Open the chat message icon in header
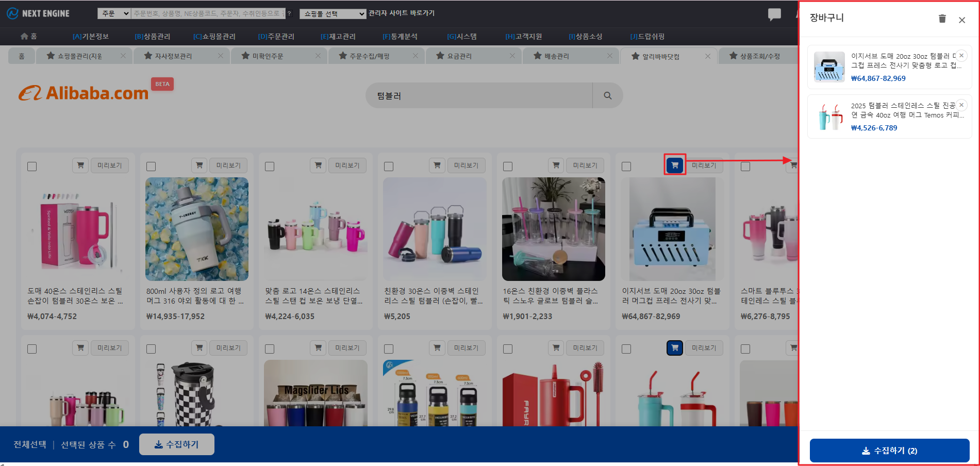980x466 pixels. pos(774,14)
